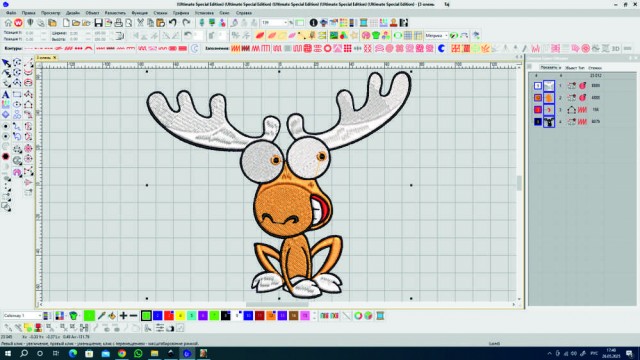Click the 3D view icon in fill toolbar
640x360 pixels.
(616, 49)
